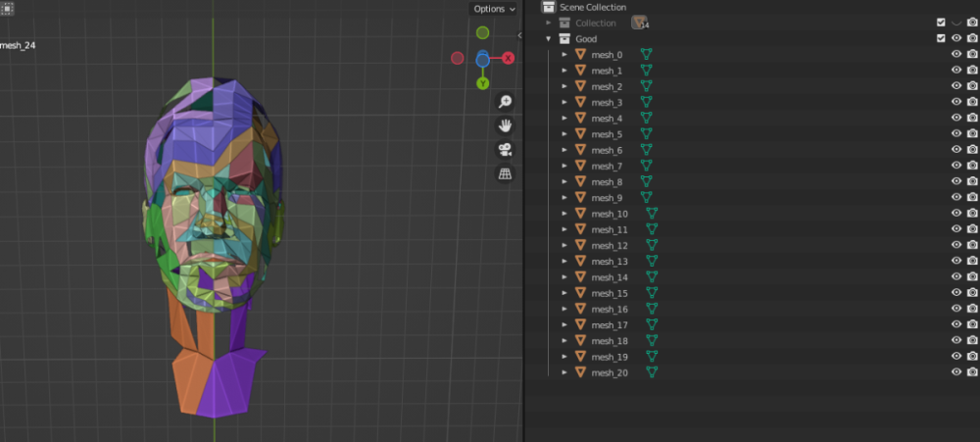Expand the mesh_0 tree item

click(564, 55)
